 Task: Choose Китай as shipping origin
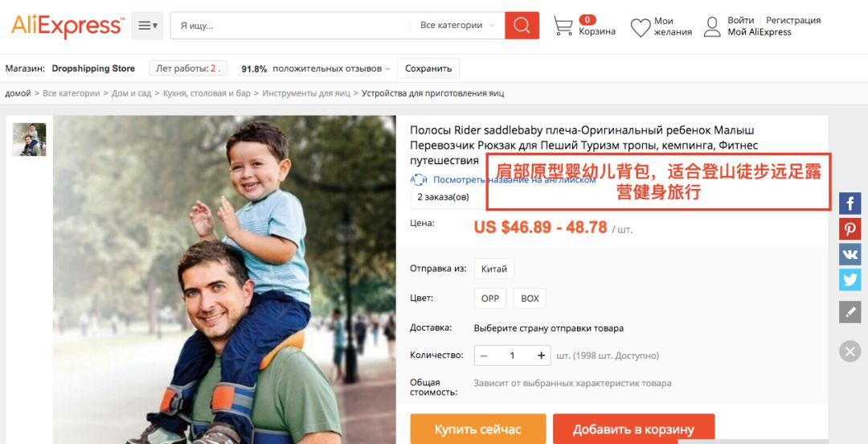click(494, 269)
